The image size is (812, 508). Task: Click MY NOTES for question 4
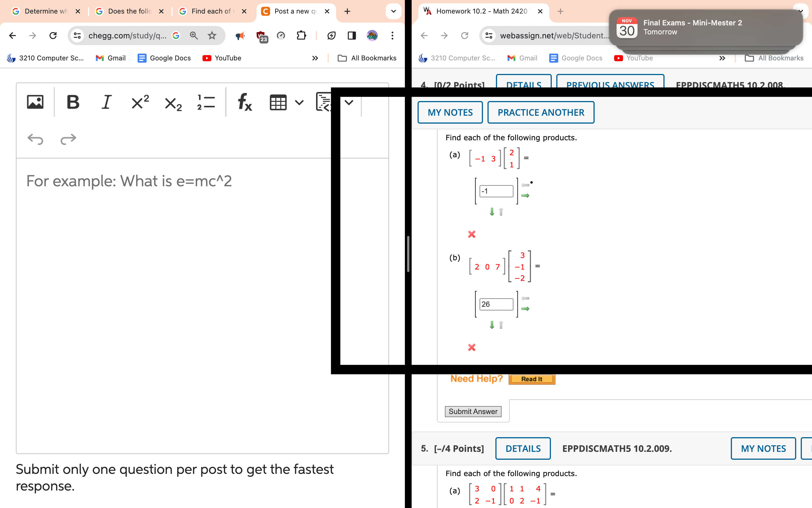[x=450, y=112]
